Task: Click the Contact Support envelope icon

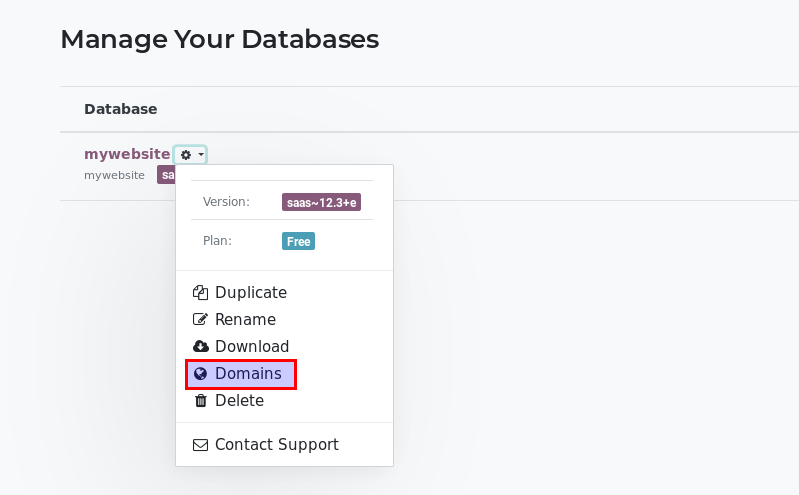Action: coord(200,445)
